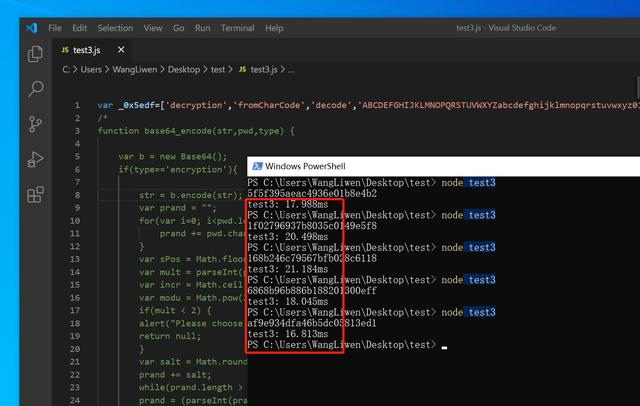Click the WangLiwen breadcrumb segment
Viewport: 640px width, 406px height.
pyautogui.click(x=135, y=70)
